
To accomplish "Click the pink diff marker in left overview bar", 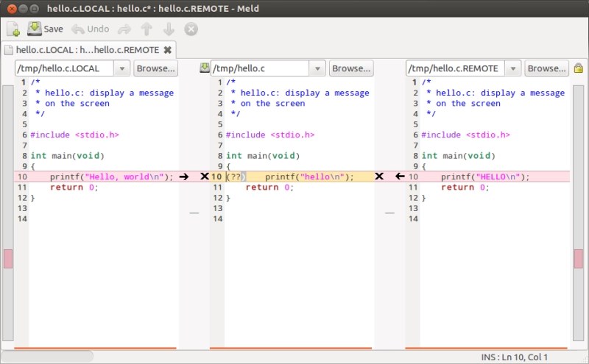I will 8,259.
